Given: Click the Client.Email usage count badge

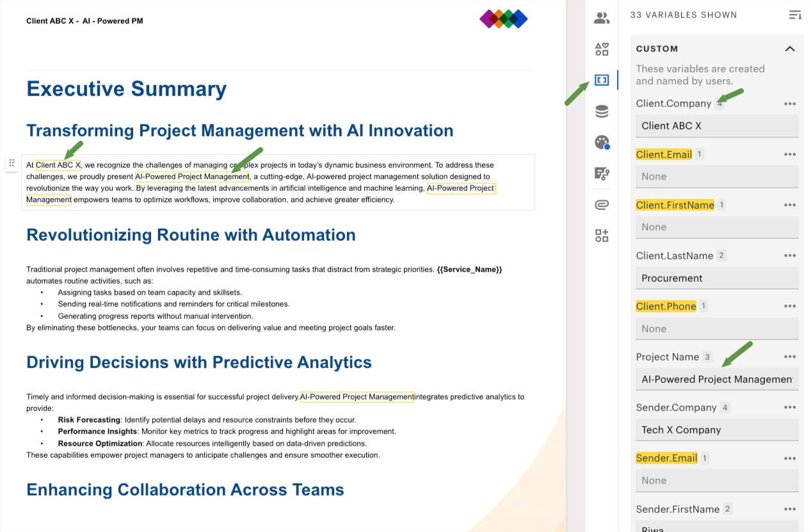Looking at the screenshot, I should [700, 154].
